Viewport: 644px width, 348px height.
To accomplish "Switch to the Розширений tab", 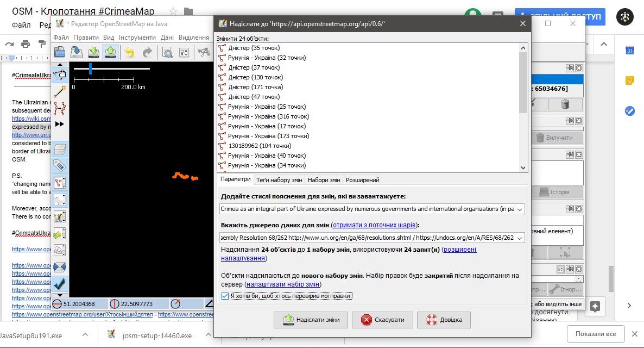I will (362, 180).
